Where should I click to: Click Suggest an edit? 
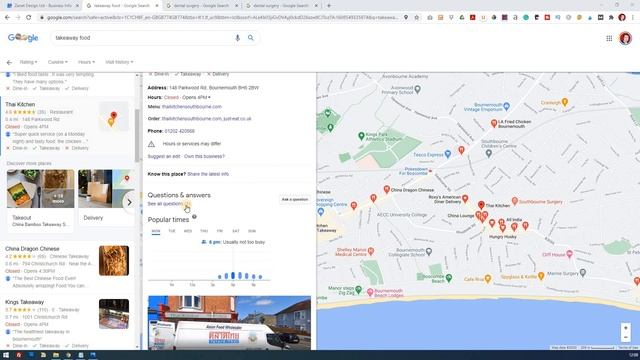164,156
